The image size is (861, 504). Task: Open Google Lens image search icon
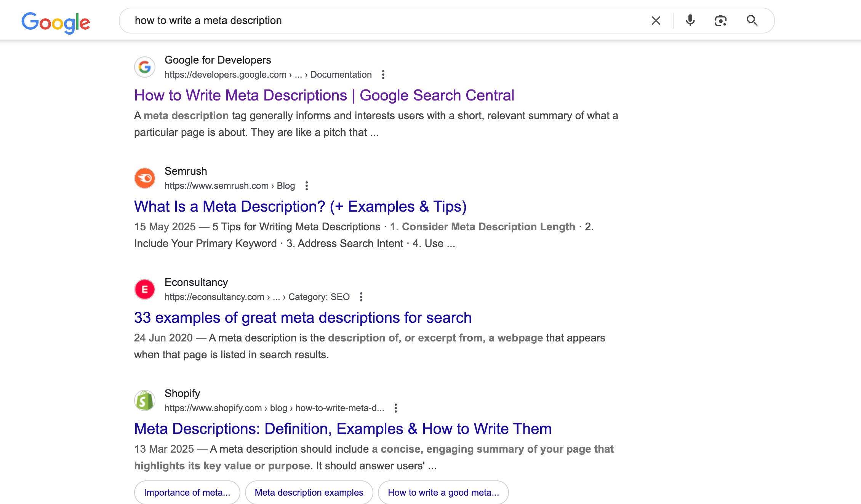[720, 21]
